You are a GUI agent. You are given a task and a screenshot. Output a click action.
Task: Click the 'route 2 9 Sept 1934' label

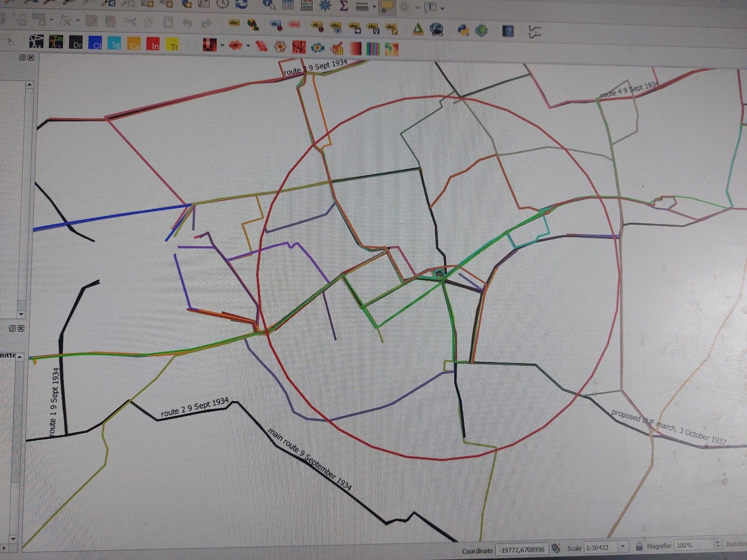point(195,407)
